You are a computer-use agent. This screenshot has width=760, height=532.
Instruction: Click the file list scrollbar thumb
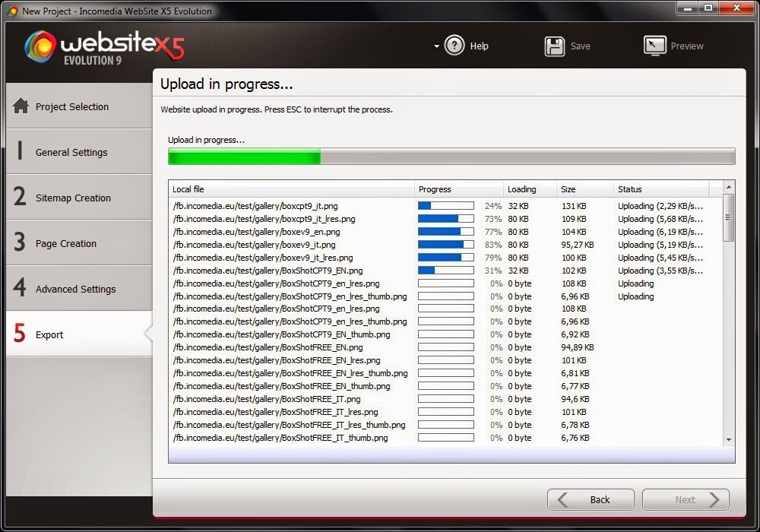729,217
